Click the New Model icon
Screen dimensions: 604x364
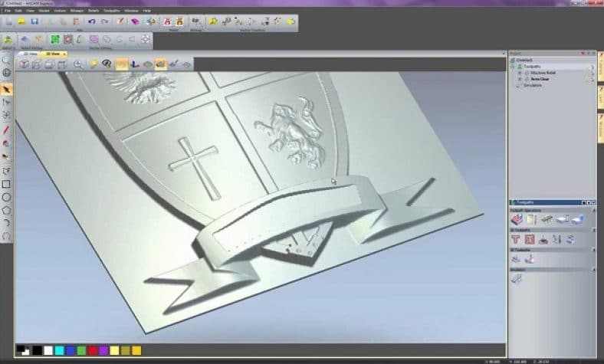coord(9,21)
